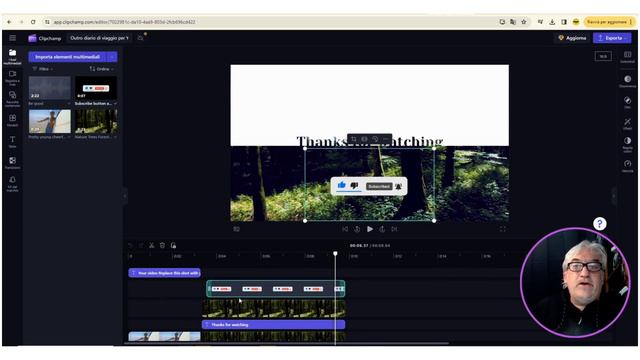
Task: Open the effects panel icon
Action: coord(627,123)
